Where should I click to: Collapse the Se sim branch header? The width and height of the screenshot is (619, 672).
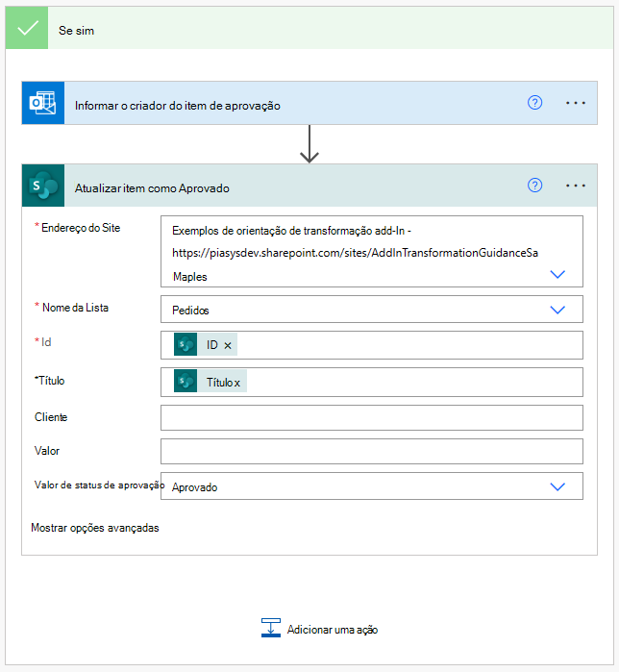tap(309, 28)
